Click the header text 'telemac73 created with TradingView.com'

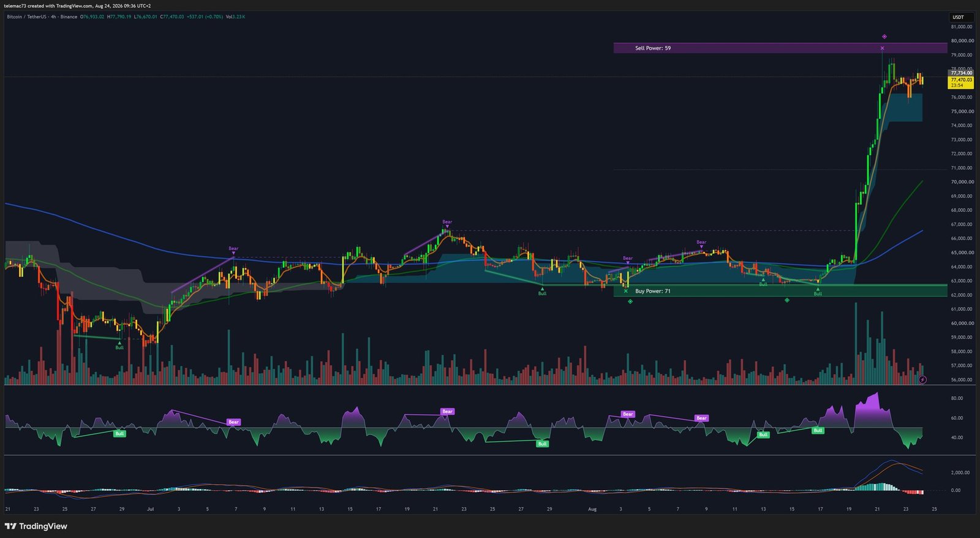[x=48, y=6]
